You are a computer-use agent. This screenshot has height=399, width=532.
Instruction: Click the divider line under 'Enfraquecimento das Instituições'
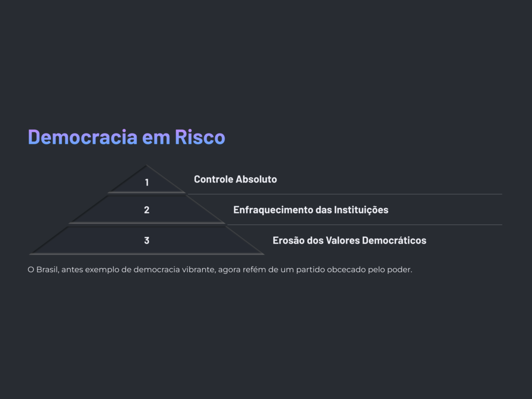(x=364, y=224)
